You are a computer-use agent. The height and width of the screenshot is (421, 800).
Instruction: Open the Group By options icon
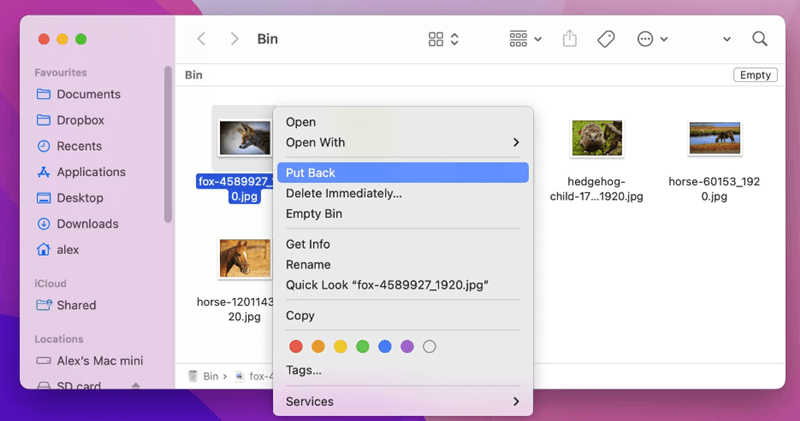[x=518, y=39]
